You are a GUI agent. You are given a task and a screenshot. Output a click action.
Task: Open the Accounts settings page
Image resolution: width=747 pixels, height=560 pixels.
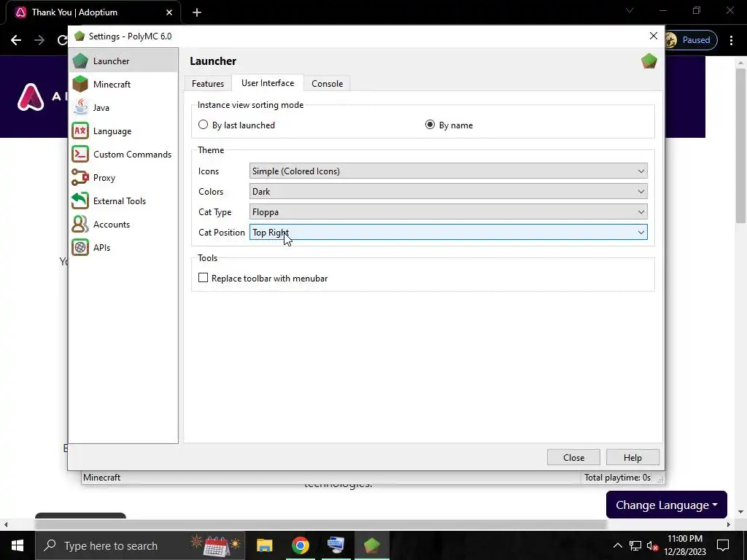(123, 225)
